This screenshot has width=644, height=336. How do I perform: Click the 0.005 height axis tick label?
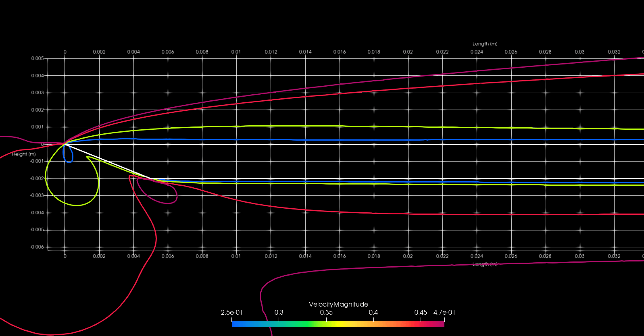pos(38,58)
